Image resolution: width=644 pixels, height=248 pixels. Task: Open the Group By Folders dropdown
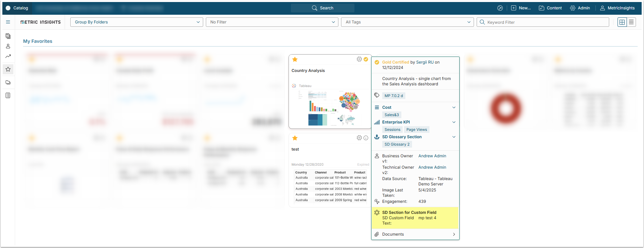[x=137, y=22]
